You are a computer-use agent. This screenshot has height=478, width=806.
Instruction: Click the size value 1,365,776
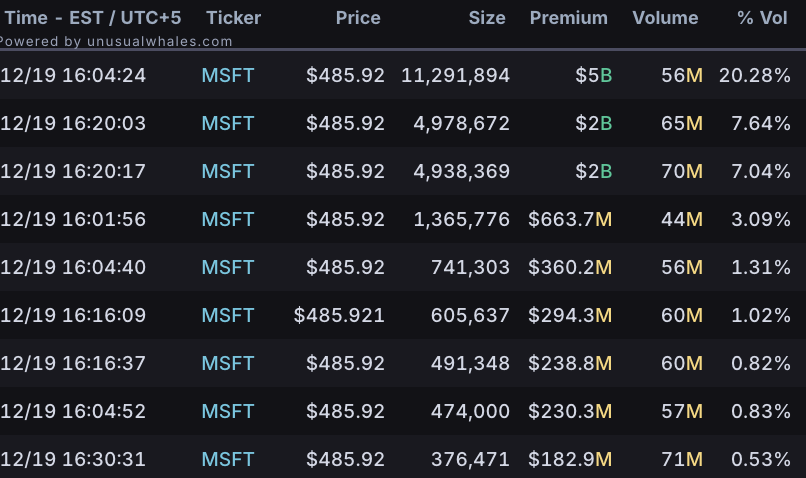(x=462, y=219)
